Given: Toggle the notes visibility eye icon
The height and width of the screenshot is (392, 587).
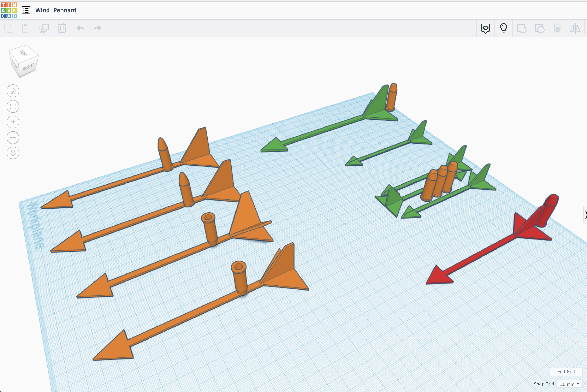Looking at the screenshot, I should [x=485, y=28].
